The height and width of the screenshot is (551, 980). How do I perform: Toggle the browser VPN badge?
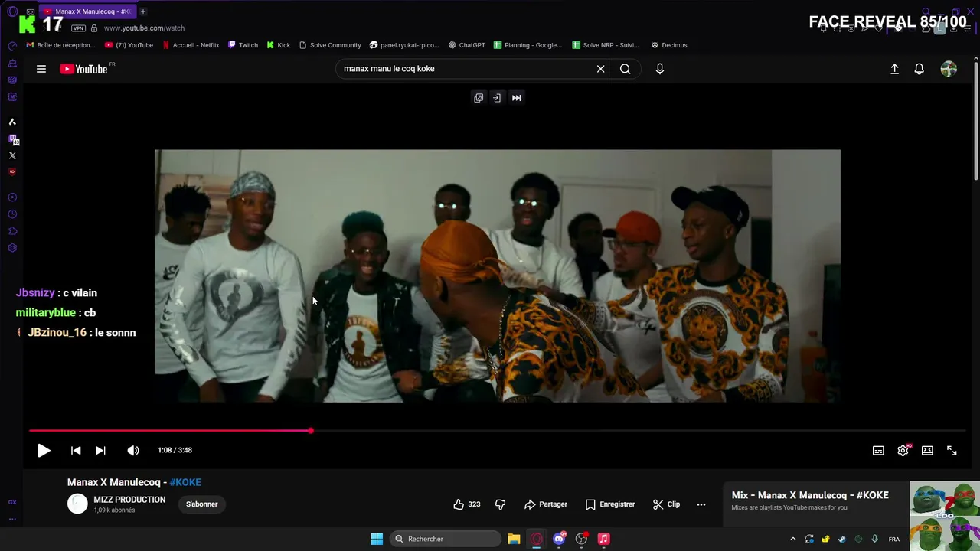[78, 28]
